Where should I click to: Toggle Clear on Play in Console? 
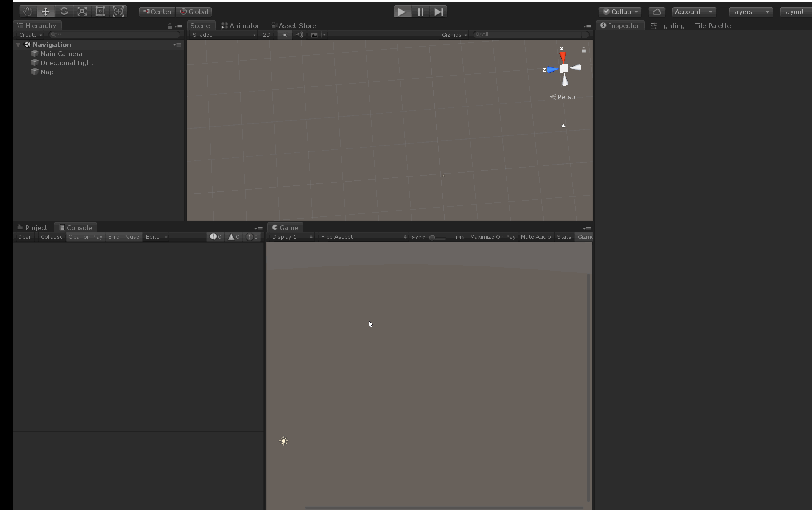(85, 237)
